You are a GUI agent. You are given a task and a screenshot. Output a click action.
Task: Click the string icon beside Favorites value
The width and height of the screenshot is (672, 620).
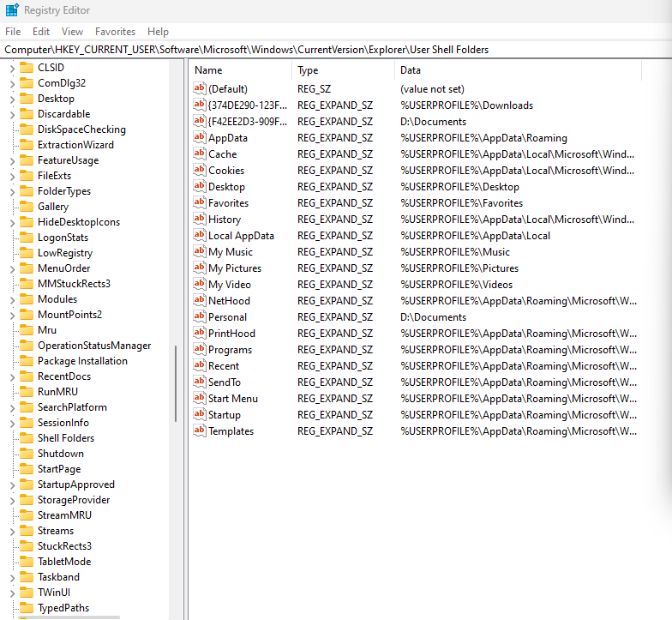point(199,202)
